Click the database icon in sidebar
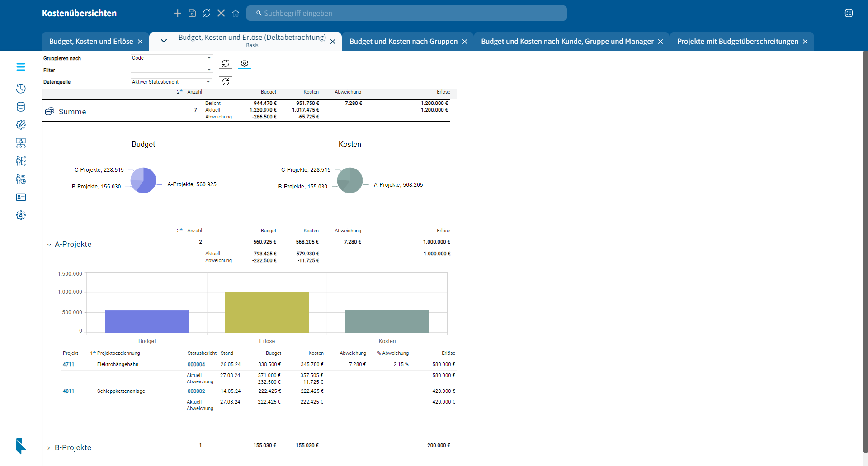 click(21, 107)
